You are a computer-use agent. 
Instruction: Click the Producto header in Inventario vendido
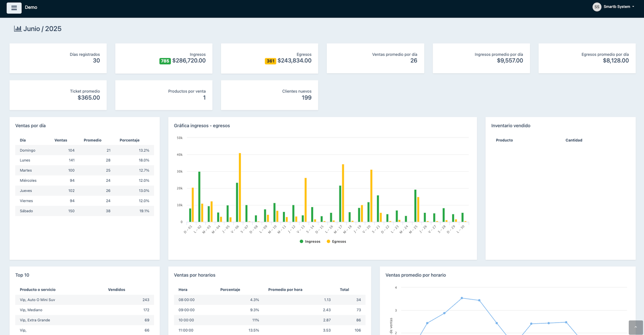504,140
